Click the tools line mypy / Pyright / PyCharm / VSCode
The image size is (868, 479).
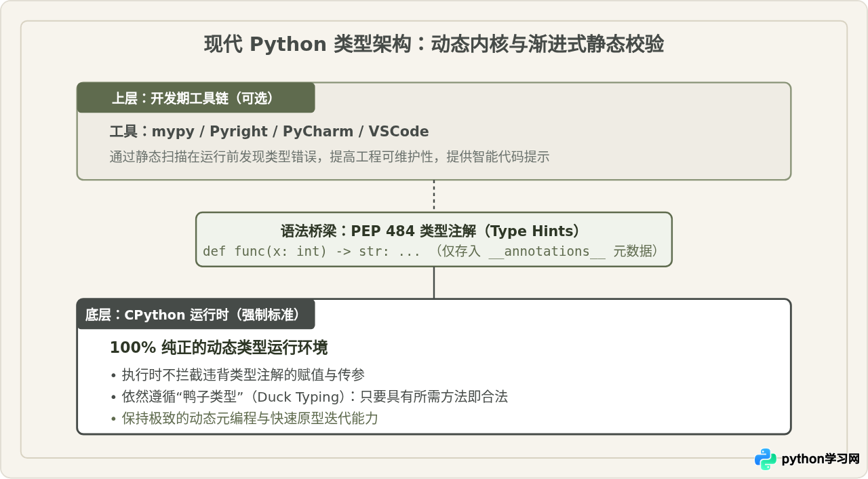coord(269,132)
